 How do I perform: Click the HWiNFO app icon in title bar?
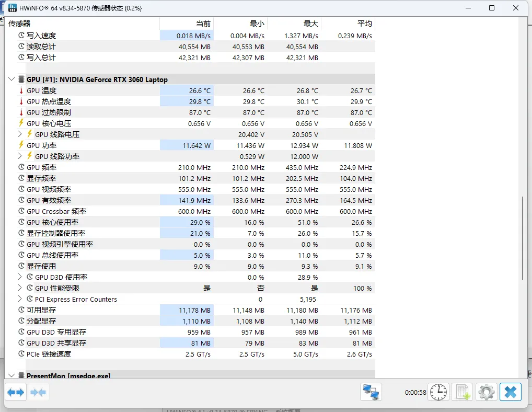[x=12, y=8]
